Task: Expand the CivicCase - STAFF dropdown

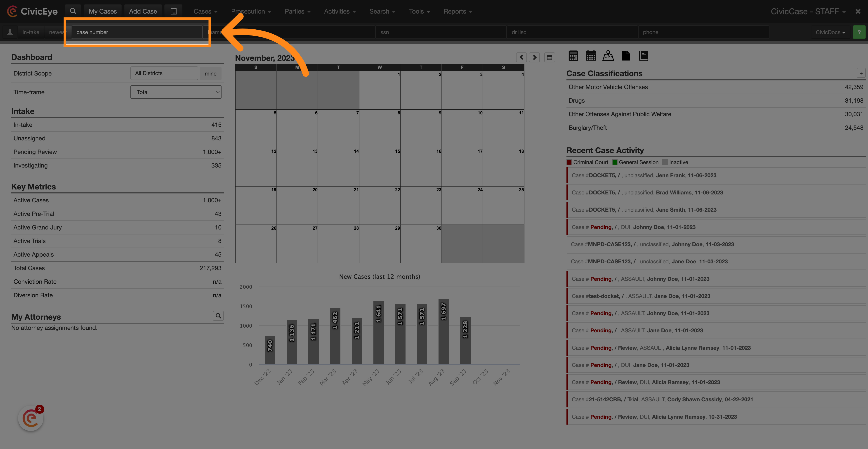Action: tap(808, 12)
